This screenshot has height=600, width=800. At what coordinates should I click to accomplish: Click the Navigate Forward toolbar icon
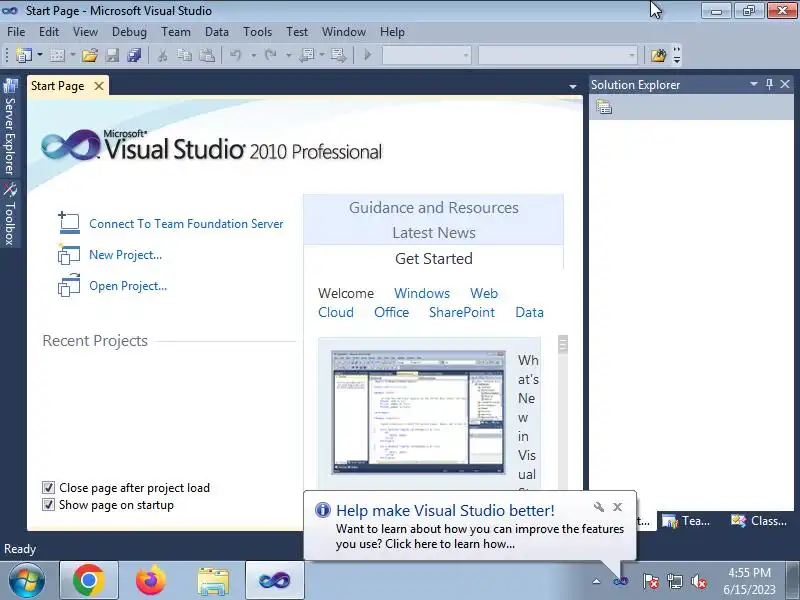339,55
